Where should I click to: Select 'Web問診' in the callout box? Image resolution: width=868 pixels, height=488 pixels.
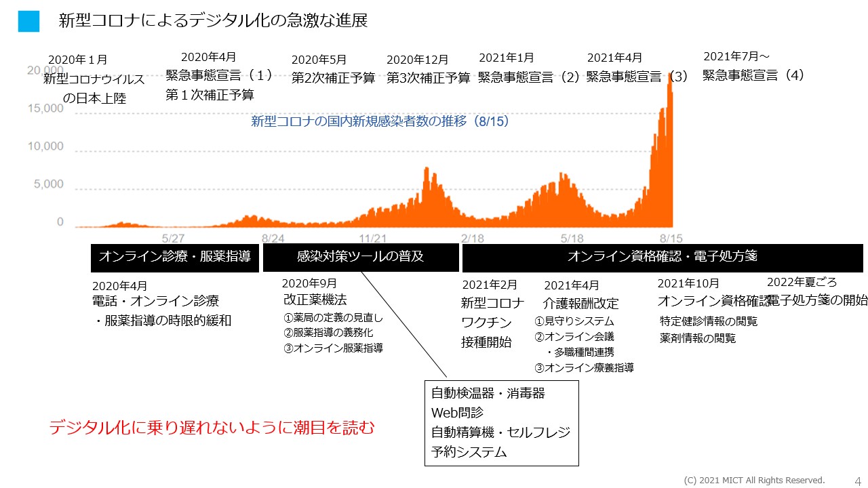(x=457, y=413)
